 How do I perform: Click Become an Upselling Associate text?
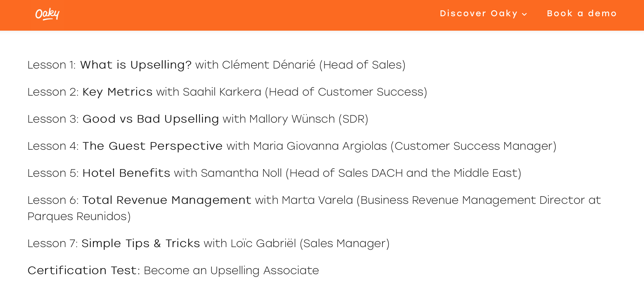(232, 271)
